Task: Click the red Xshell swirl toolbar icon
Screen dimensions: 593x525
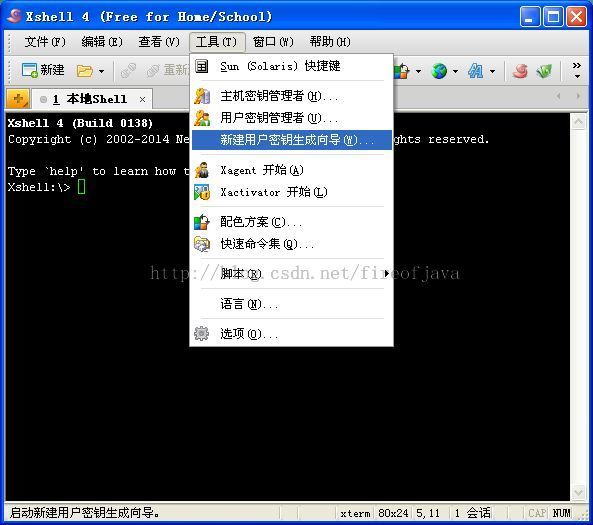Action: click(520, 71)
